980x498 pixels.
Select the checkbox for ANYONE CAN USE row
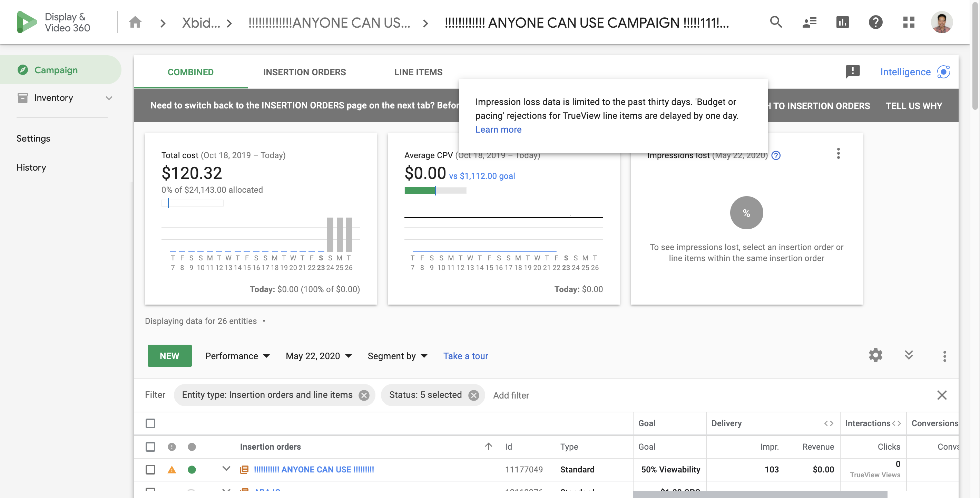(x=150, y=469)
